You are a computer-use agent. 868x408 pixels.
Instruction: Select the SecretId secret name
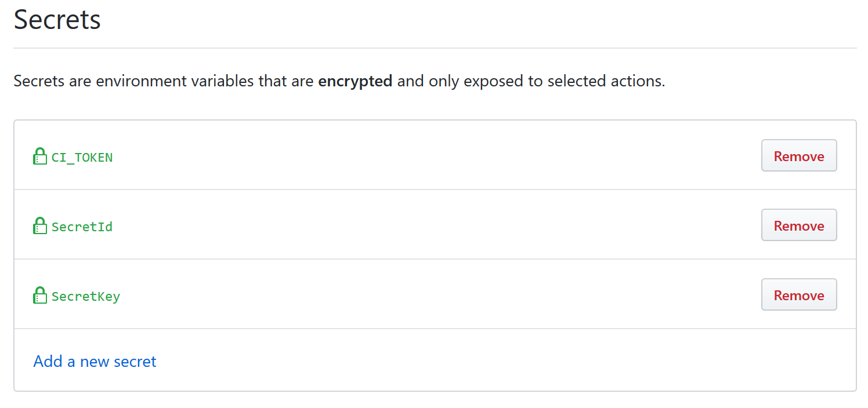tap(82, 227)
